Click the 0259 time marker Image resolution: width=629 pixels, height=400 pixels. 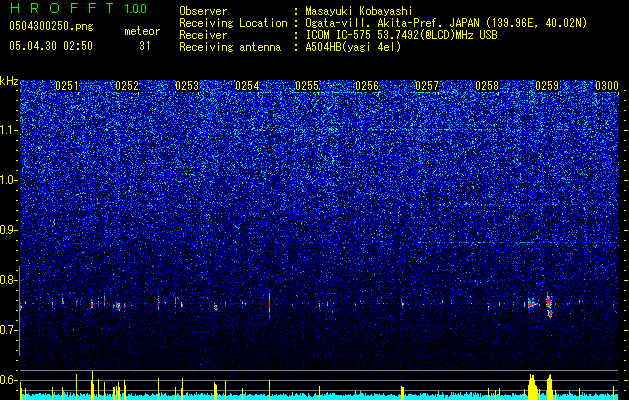(547, 86)
